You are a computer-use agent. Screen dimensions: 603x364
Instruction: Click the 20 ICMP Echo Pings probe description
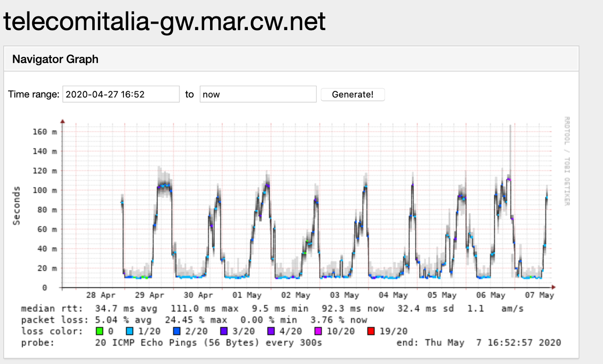pyautogui.click(x=209, y=343)
